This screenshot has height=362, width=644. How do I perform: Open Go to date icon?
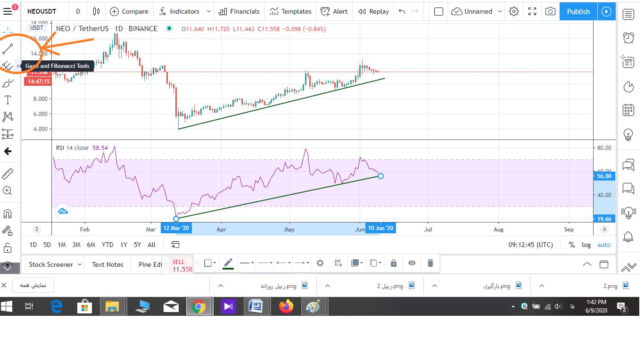[175, 245]
